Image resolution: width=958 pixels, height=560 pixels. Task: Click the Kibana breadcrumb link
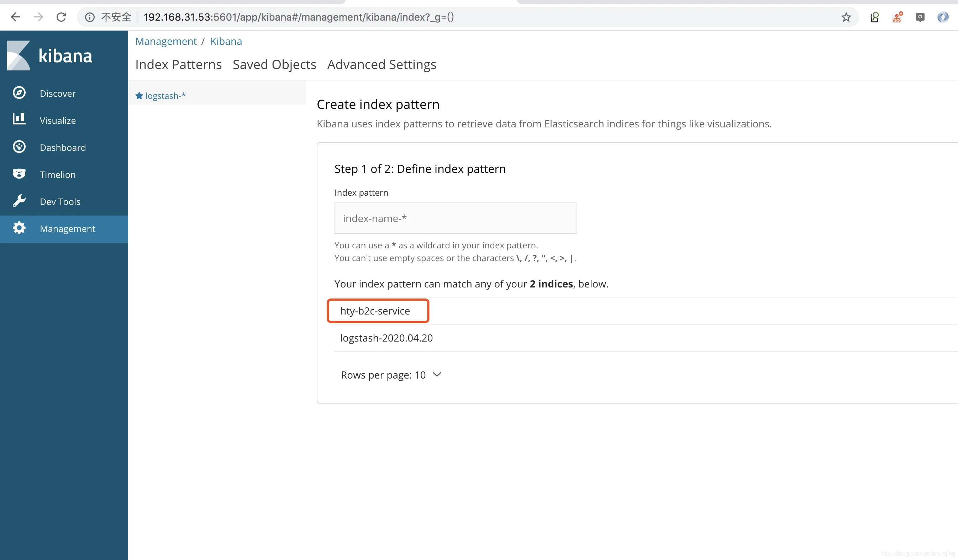(226, 41)
